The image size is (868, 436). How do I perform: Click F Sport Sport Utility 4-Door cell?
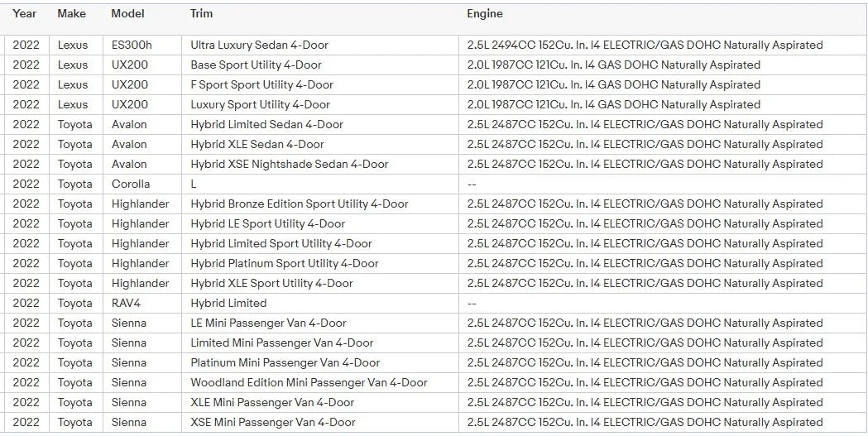(261, 84)
